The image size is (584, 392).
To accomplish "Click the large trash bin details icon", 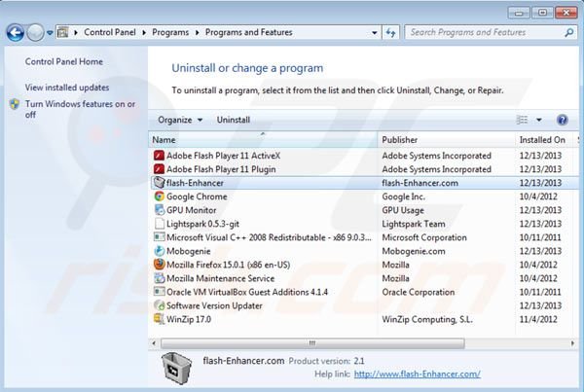I will 176,368.
